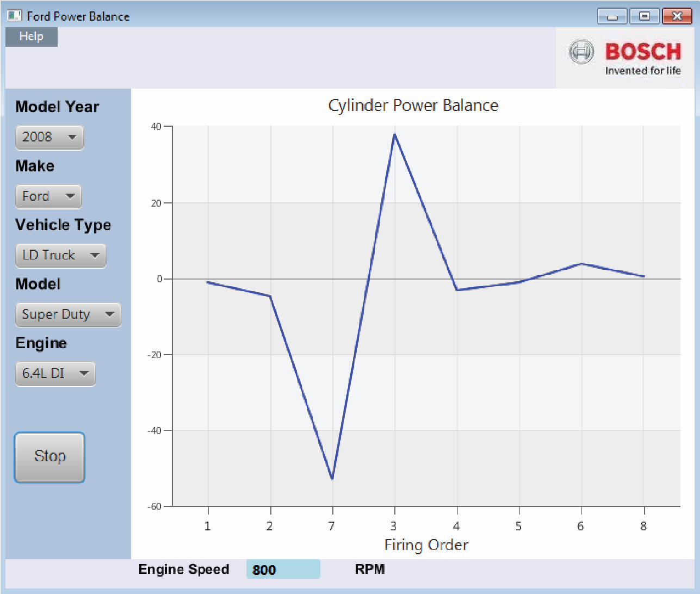Maximize the Ford Power Balance window

pos(645,16)
